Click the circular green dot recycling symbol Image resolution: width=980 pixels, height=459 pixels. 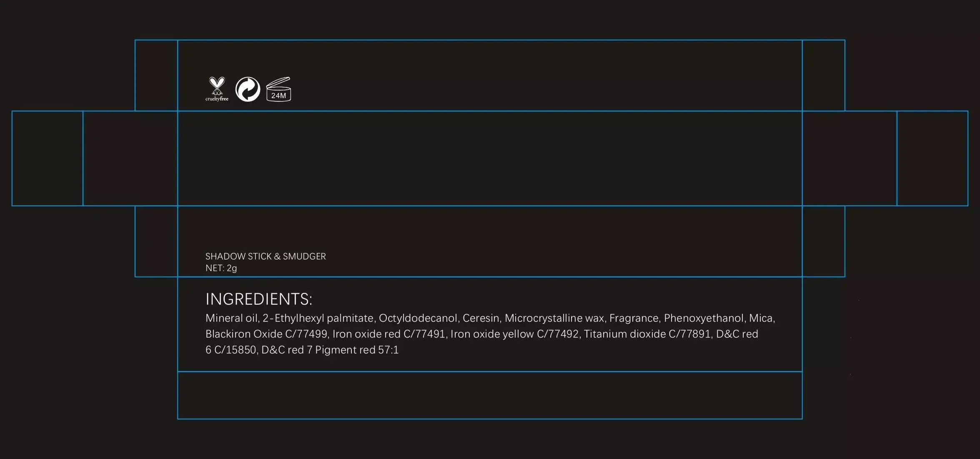pos(248,89)
